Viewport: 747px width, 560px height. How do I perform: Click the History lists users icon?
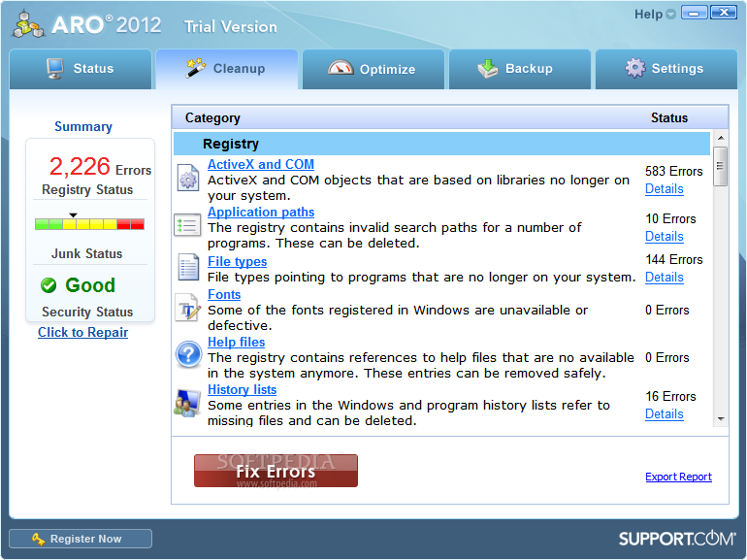click(x=187, y=403)
